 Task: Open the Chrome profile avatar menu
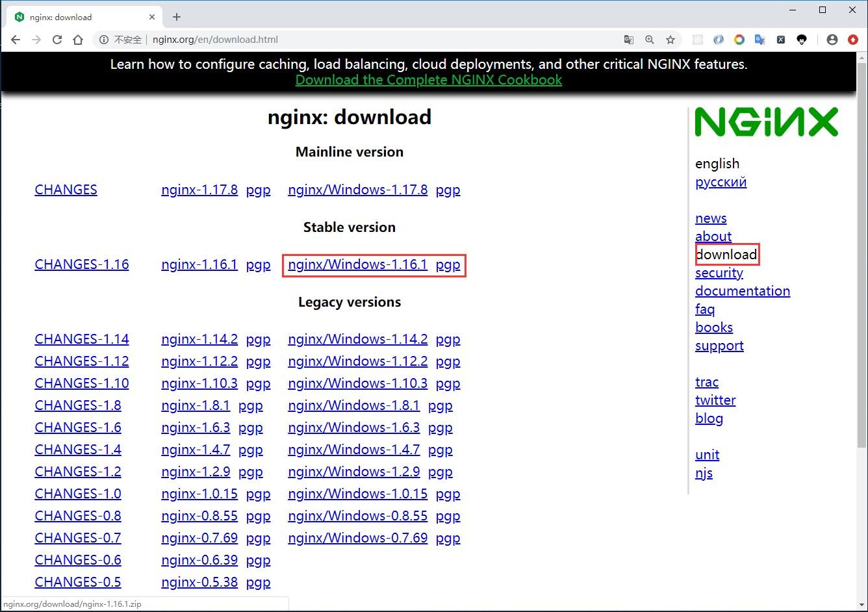pos(832,40)
